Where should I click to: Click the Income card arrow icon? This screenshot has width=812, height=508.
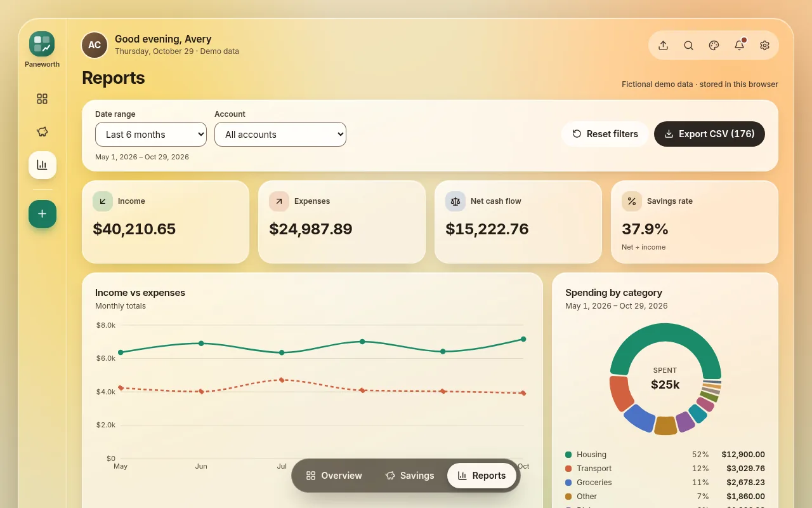click(103, 201)
